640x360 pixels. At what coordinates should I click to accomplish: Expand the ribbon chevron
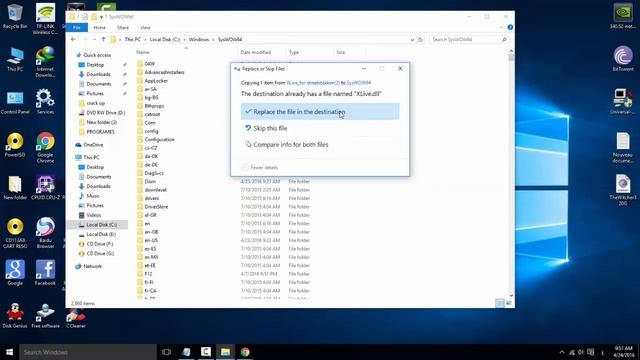(x=502, y=27)
